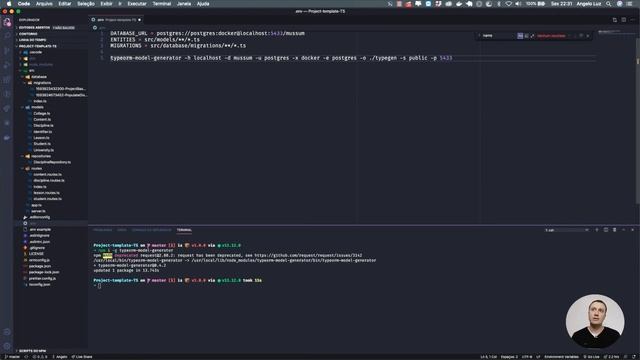Image resolution: width=640 pixels, height=360 pixels.
Task: Open the Apple menu
Action: click(x=9, y=4)
